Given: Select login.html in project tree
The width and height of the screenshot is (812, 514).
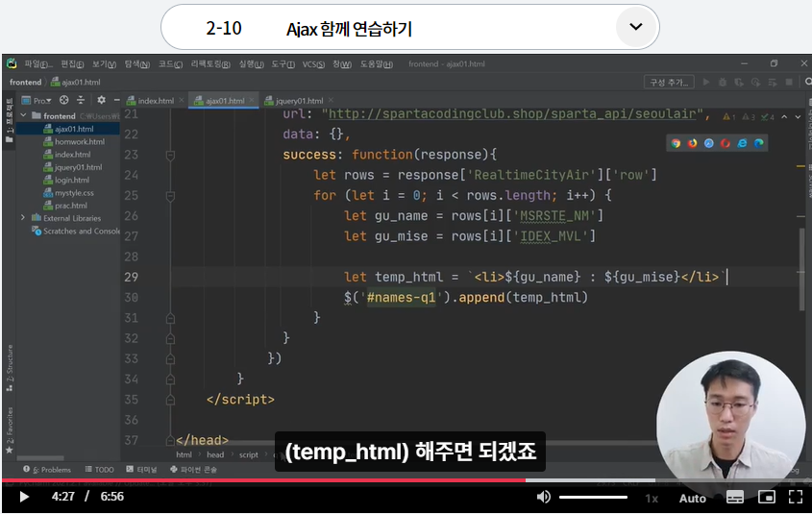Looking at the screenshot, I should 67,180.
